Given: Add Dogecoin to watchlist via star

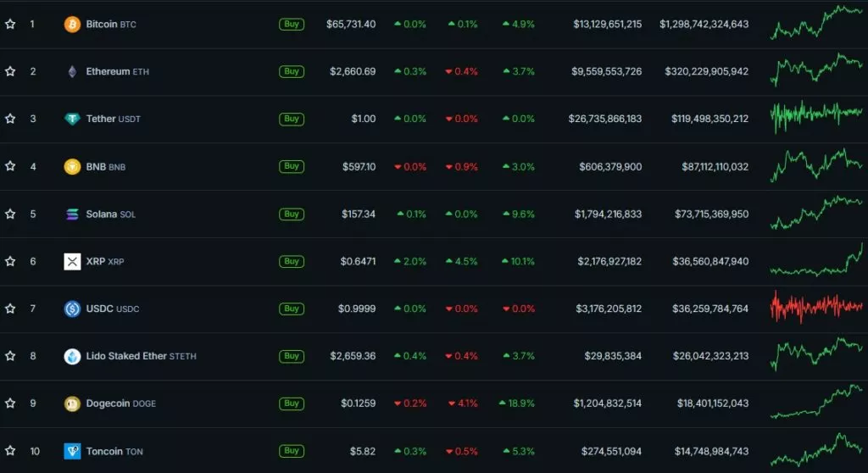Looking at the screenshot, I should coord(10,404).
